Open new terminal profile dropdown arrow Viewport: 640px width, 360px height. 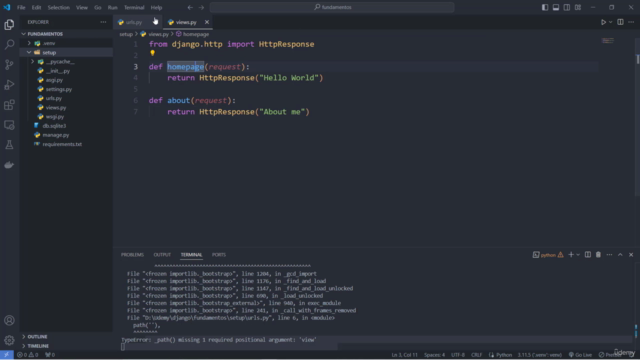click(578, 255)
